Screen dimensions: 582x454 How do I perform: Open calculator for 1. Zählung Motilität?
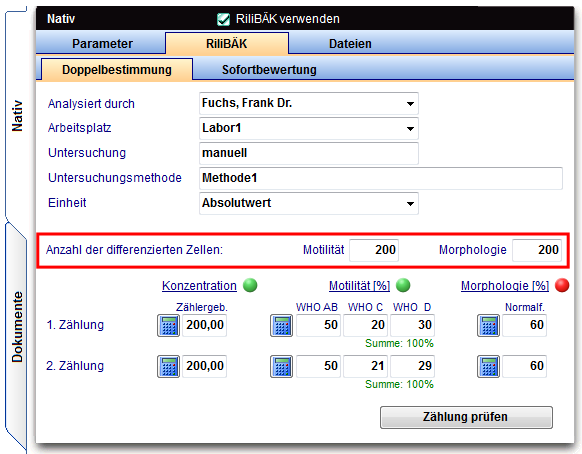[x=281, y=326]
